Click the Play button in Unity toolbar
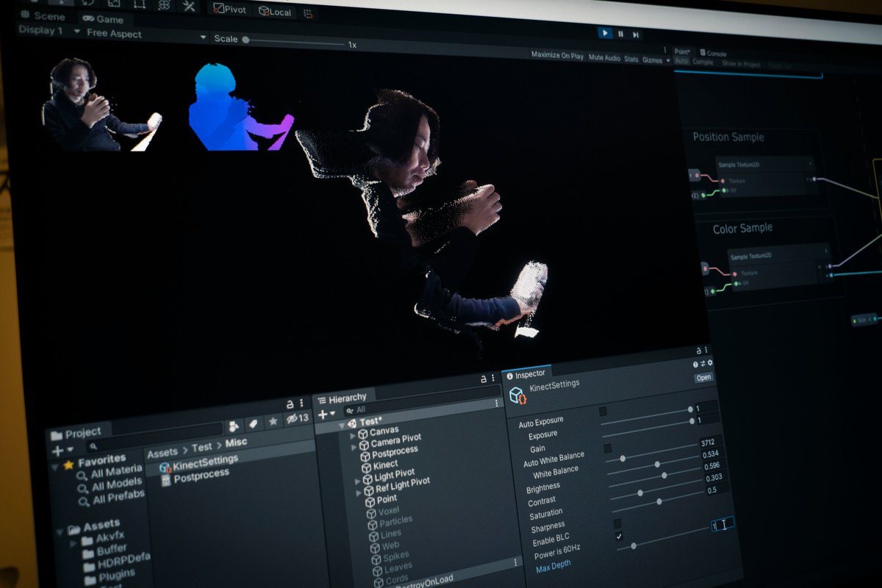This screenshot has width=882, height=588. pos(604,33)
